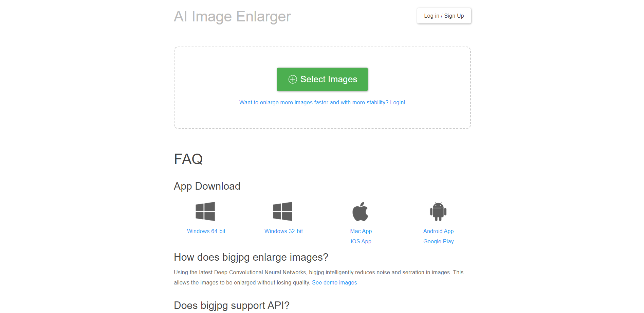Click the Android robot icon
644x313 pixels.
point(438,211)
